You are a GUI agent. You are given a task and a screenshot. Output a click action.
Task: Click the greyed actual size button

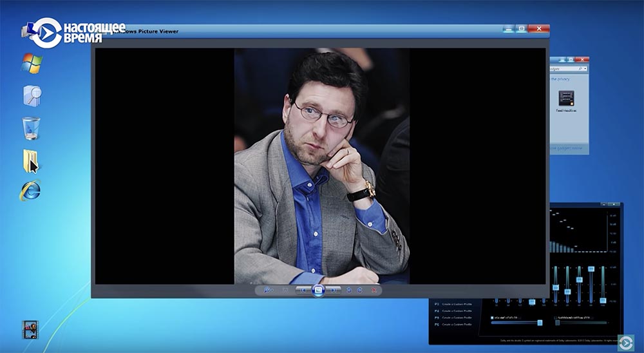point(286,290)
